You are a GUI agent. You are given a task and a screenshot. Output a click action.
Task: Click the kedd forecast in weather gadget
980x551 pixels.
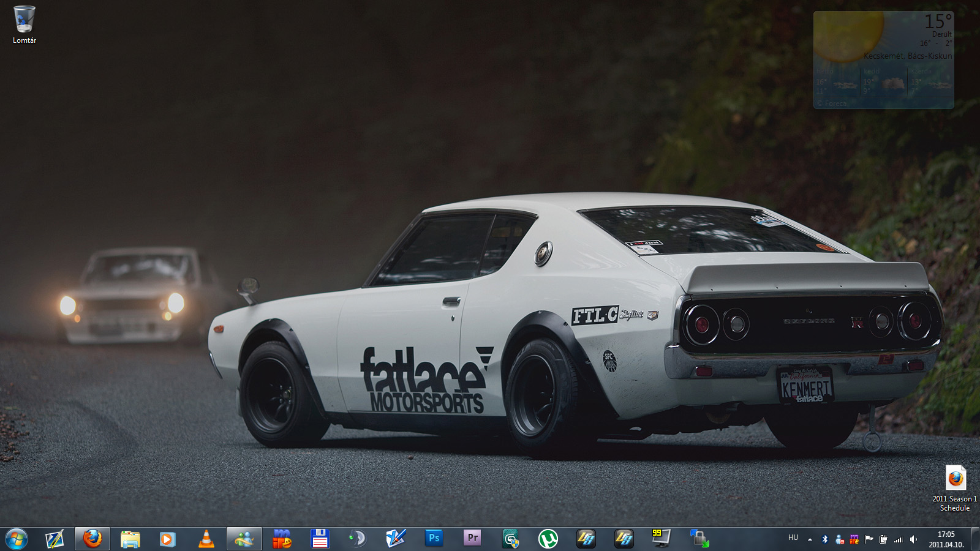point(884,81)
